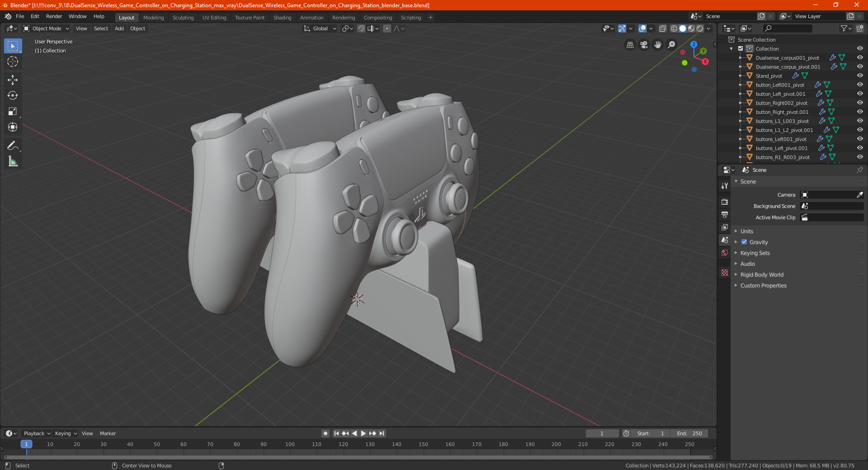Uncheck the Gravity checkbox
The image size is (868, 470).
744,242
